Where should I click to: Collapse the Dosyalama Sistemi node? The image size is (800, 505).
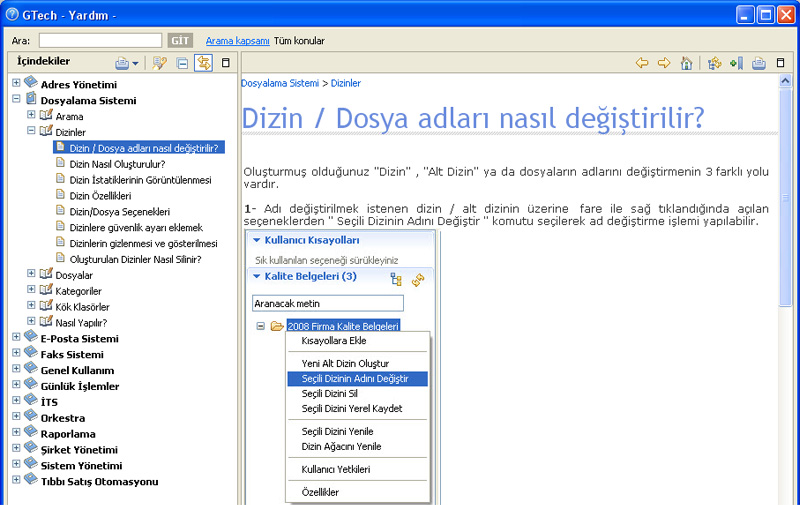(16, 98)
